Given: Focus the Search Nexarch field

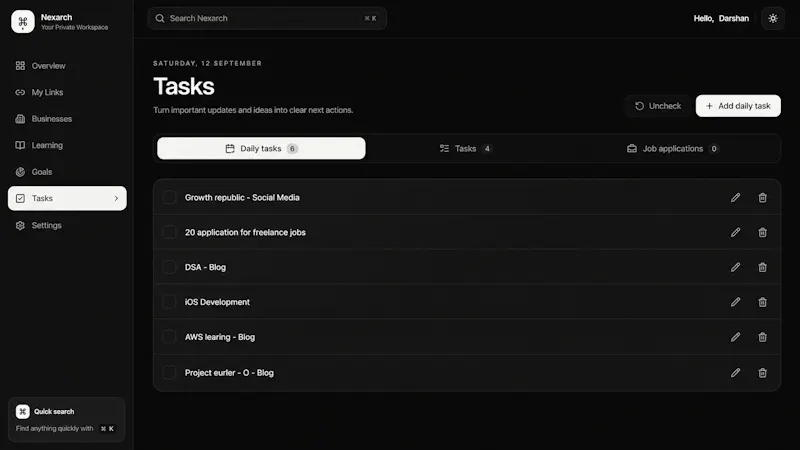Looking at the screenshot, I should [267, 18].
